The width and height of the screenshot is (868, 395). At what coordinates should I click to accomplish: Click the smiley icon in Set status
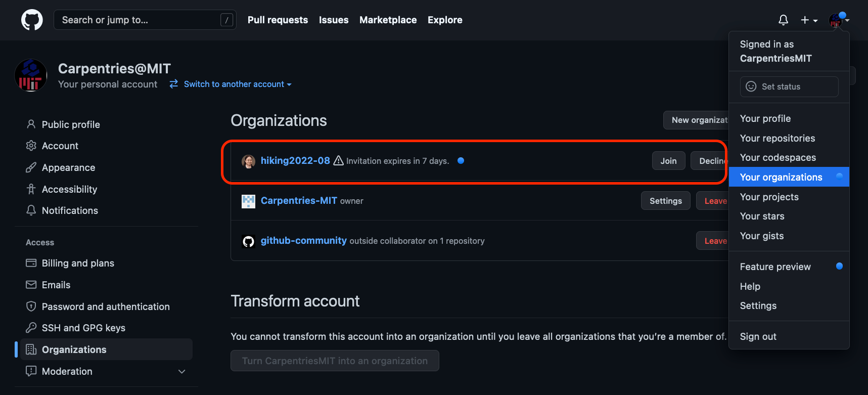point(751,86)
